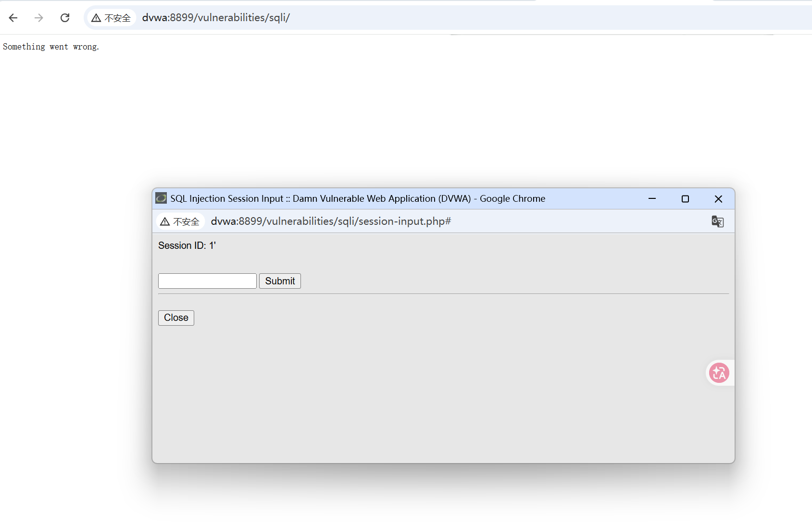Go back in the main browser window
812x526 pixels.
pyautogui.click(x=13, y=18)
